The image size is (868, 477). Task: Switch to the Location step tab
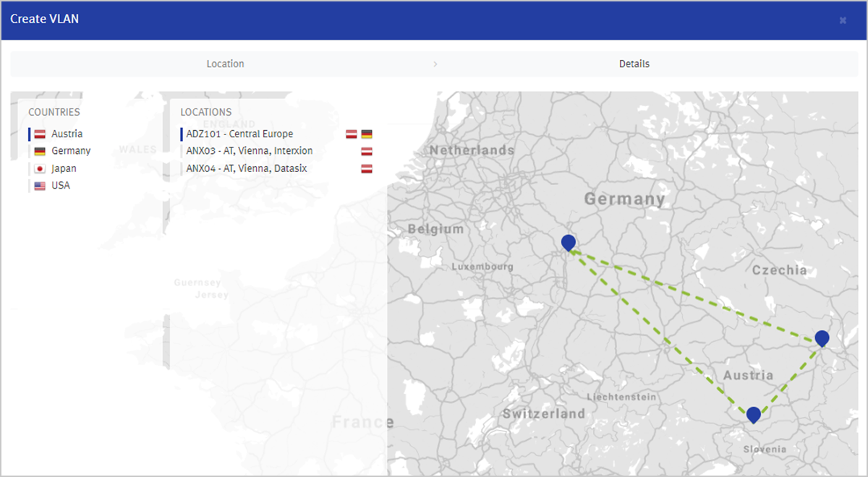click(x=225, y=64)
